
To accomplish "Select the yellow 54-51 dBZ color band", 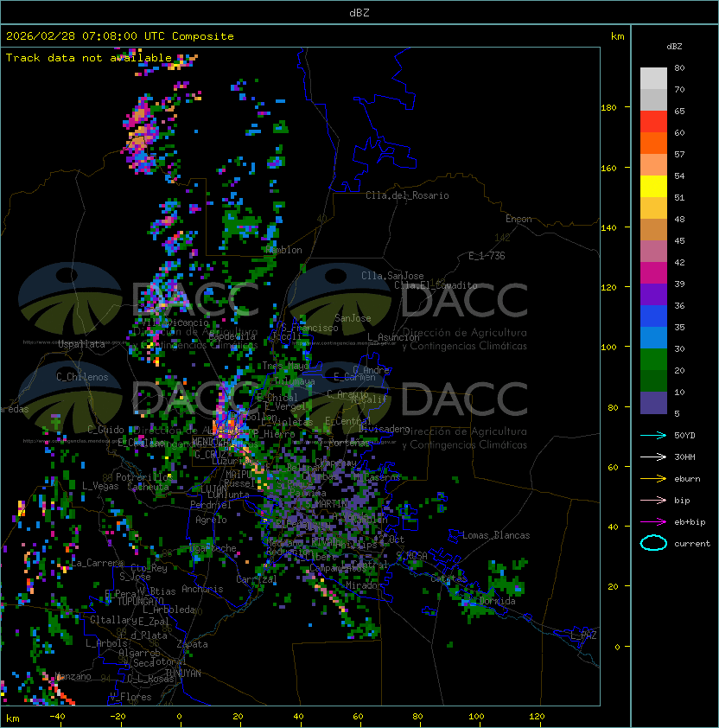I will coord(653,187).
